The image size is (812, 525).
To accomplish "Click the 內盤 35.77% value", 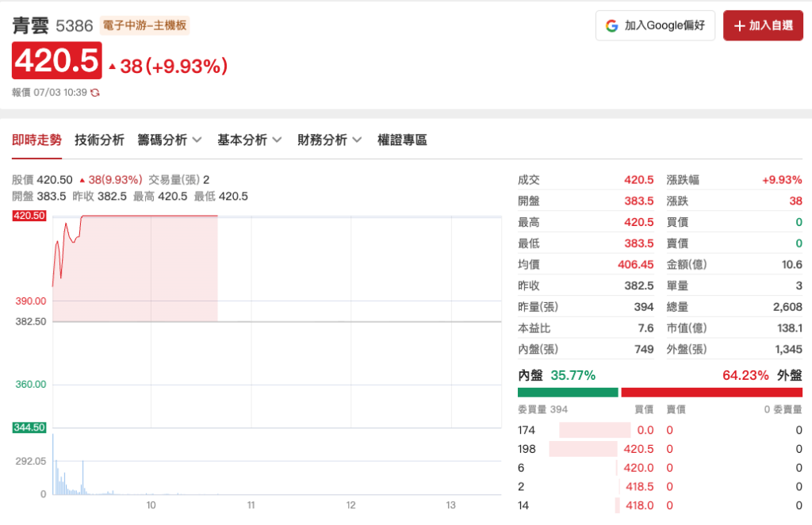I will click(x=573, y=375).
